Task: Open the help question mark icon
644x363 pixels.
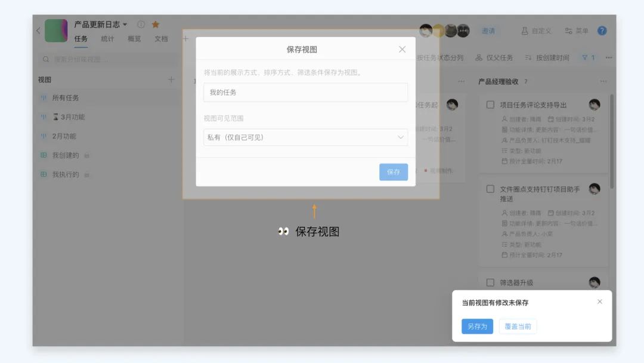Action: click(x=602, y=31)
